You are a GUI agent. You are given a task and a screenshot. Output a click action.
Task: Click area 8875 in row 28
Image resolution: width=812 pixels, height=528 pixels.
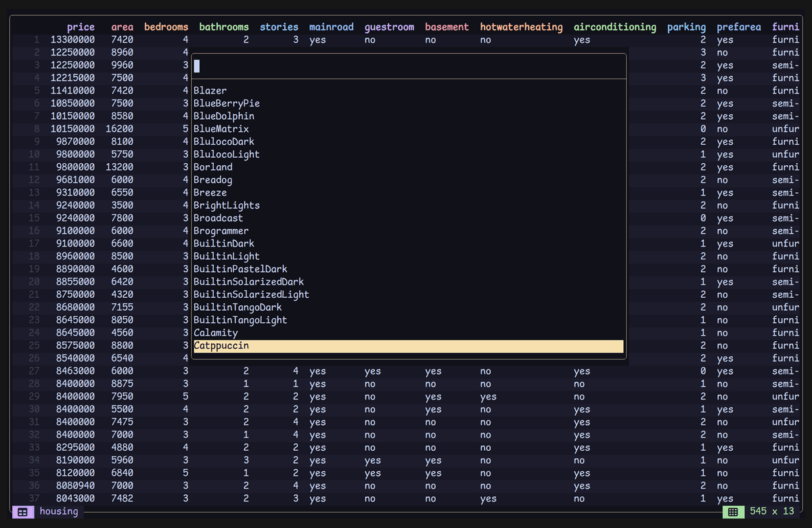pyautogui.click(x=122, y=384)
